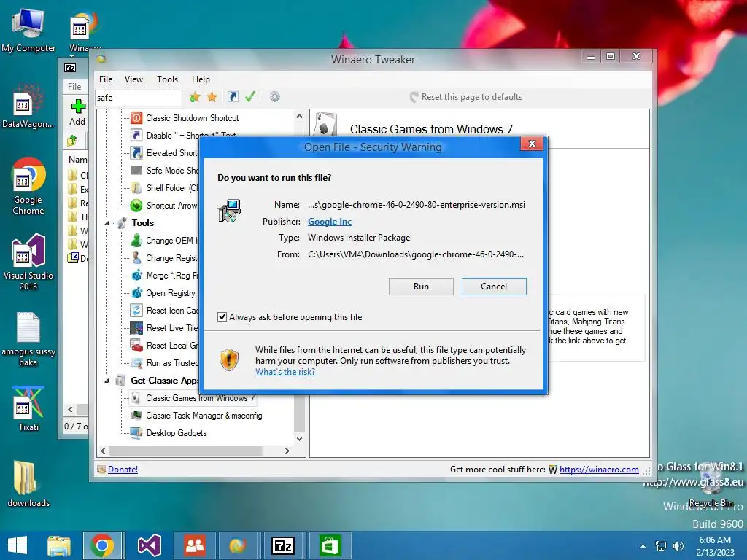
Task: Select Run as TrustedInstaller tree item
Action: click(172, 363)
